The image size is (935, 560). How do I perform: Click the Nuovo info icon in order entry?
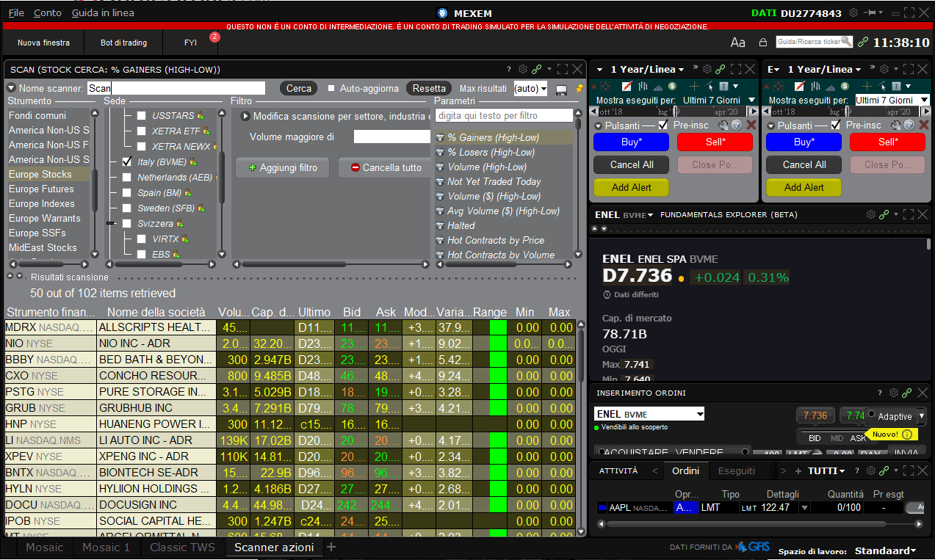tap(908, 434)
